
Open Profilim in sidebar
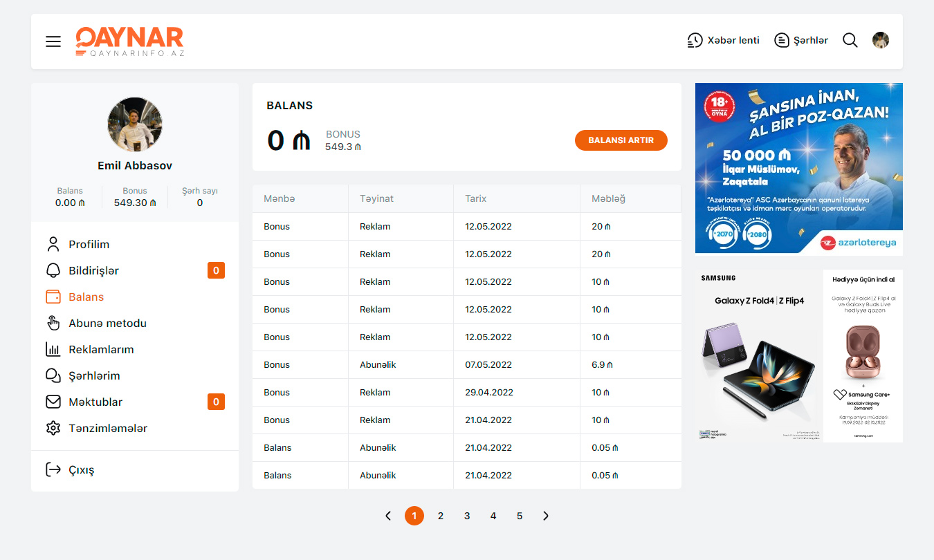tap(89, 244)
